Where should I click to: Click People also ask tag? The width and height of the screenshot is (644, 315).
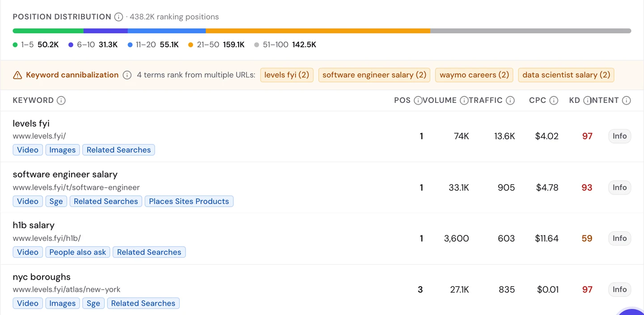coord(78,252)
